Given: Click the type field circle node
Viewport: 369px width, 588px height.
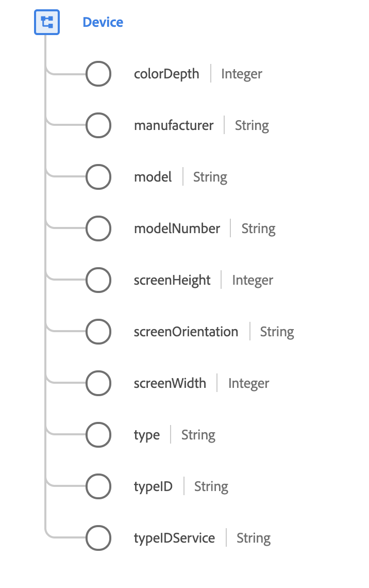Looking at the screenshot, I should point(98,435).
